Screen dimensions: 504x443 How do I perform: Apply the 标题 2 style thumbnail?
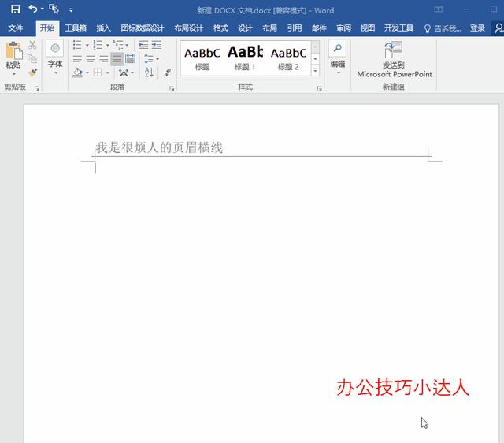click(x=288, y=59)
